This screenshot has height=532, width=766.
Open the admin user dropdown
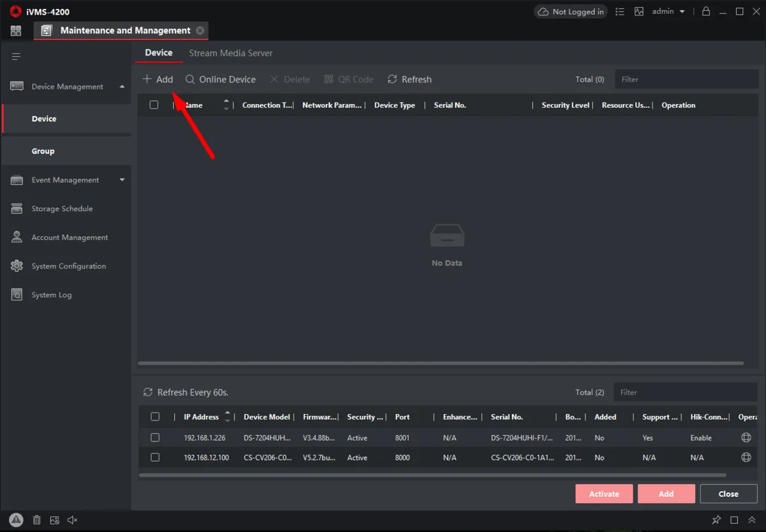(x=668, y=11)
